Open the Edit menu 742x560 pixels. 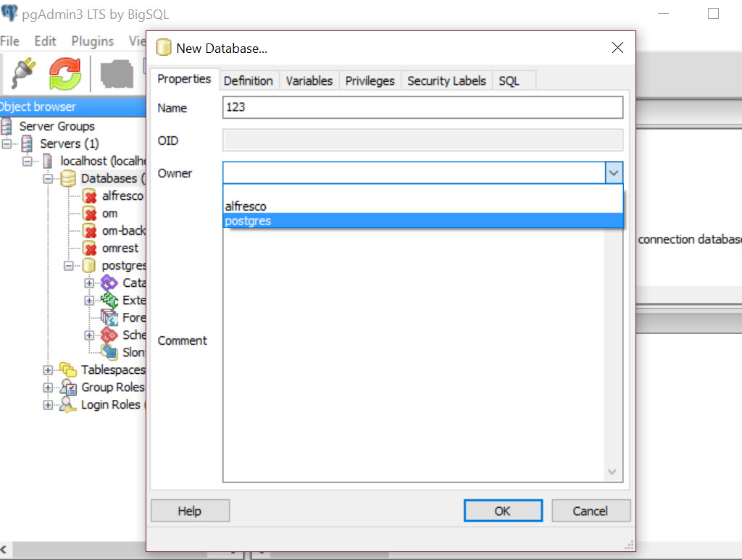(x=45, y=41)
